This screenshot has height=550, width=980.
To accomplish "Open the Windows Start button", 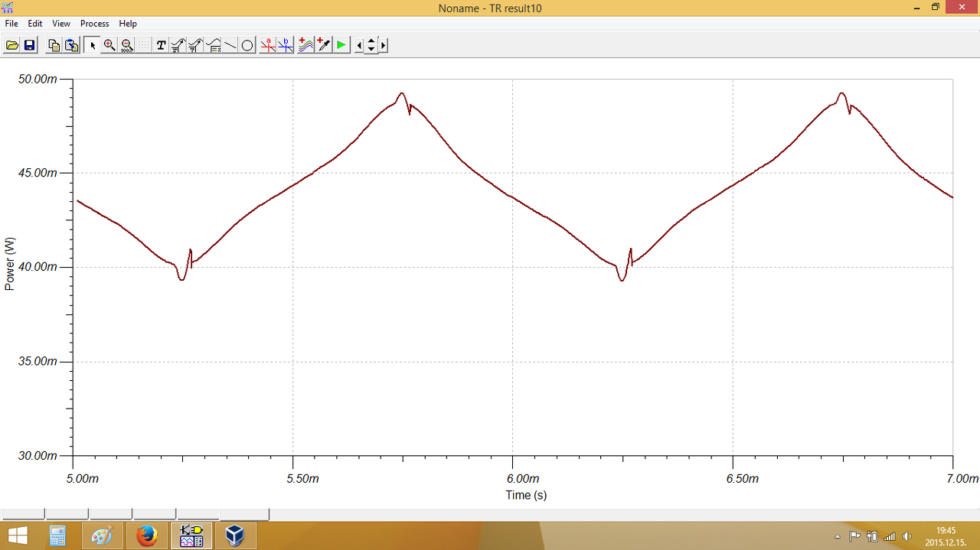I will click(x=18, y=535).
